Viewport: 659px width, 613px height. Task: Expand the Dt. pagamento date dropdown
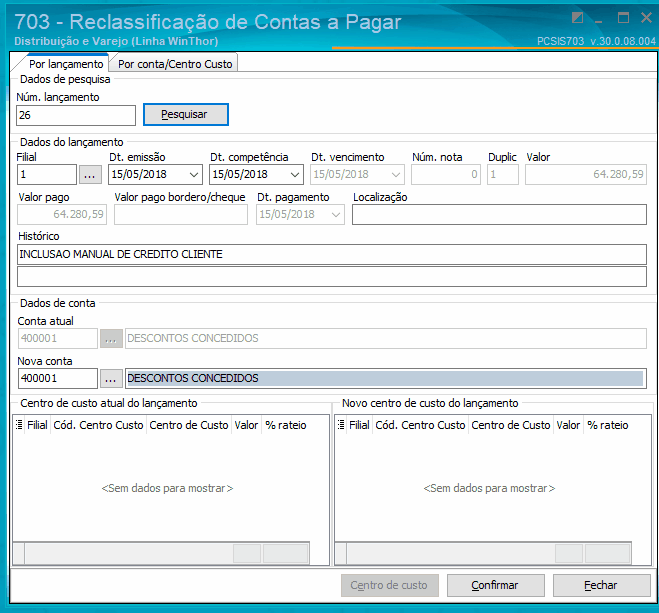tap(336, 215)
